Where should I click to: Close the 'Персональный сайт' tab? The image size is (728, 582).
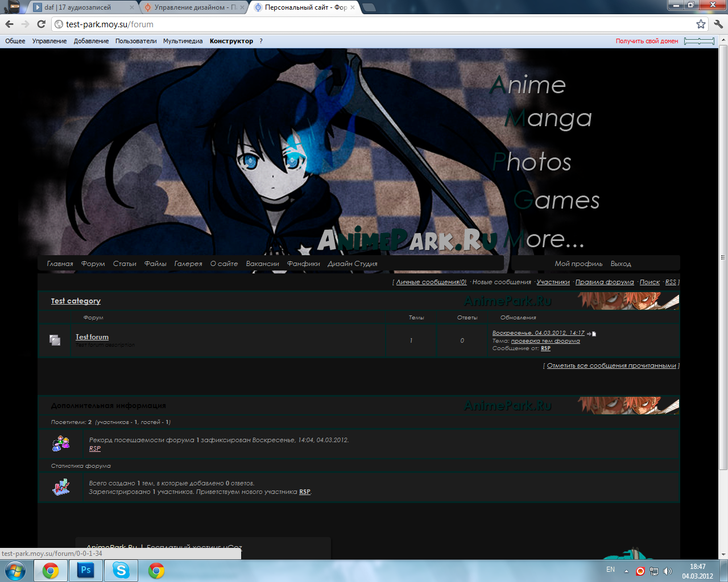353,7
